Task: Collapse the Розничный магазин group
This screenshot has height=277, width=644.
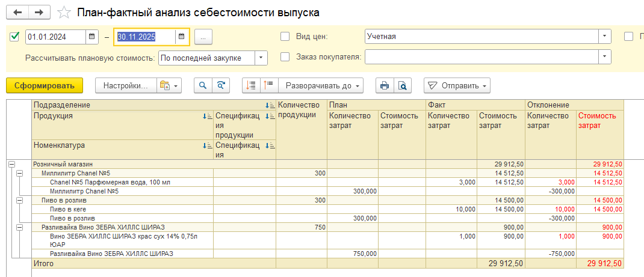Action: pos(11,164)
